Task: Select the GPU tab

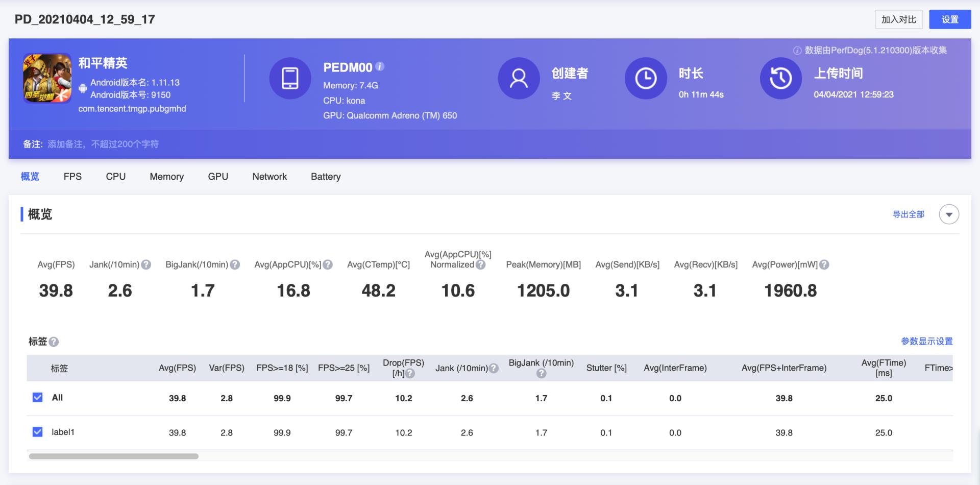Action: tap(218, 177)
